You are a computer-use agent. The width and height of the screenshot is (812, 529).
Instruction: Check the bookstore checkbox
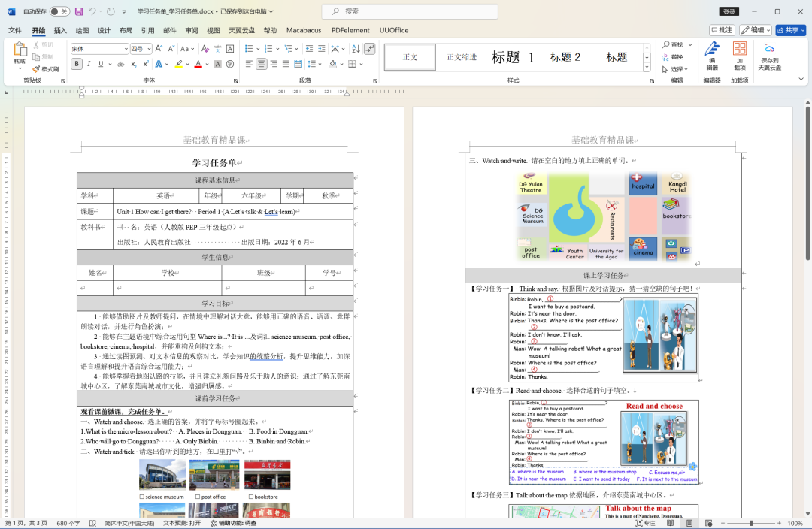(251, 497)
